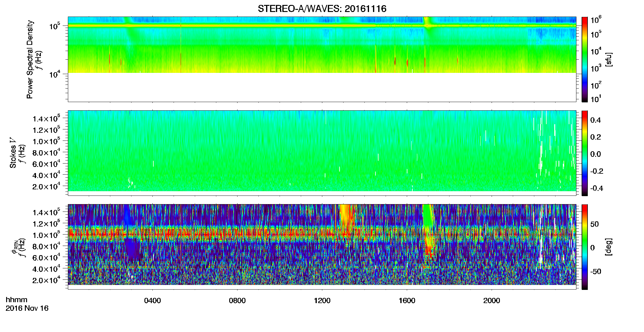
Task: Select the 2000 time tick label
Action: [492, 301]
